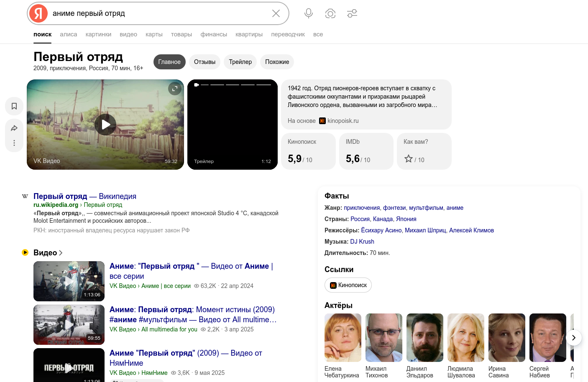
Task: Share the film card via arrow icon
Action: 14,128
